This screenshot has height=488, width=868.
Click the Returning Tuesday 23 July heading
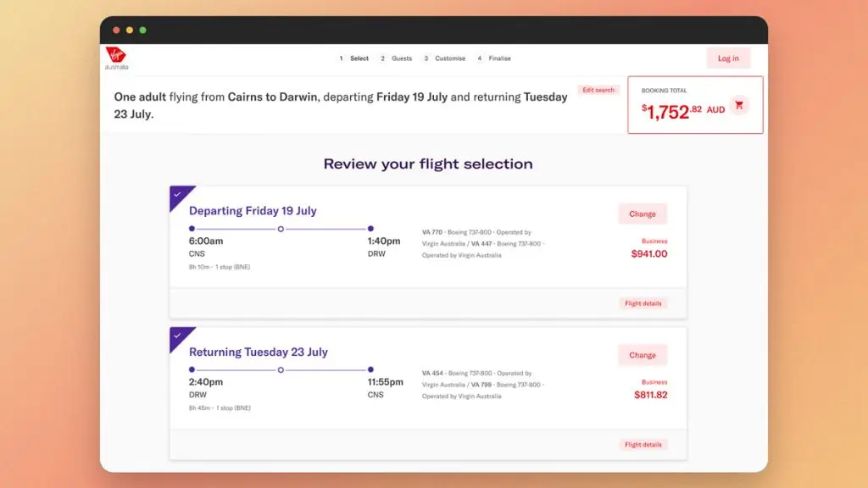tap(258, 352)
